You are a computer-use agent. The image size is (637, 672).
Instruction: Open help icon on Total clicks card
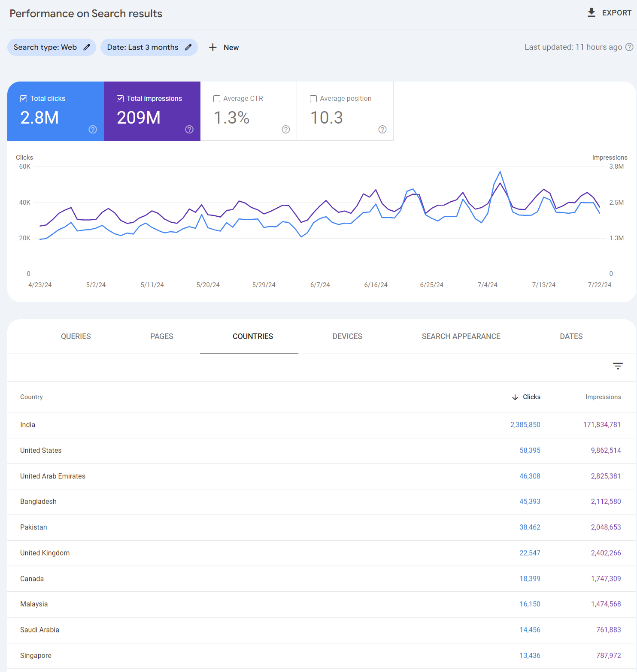(93, 129)
